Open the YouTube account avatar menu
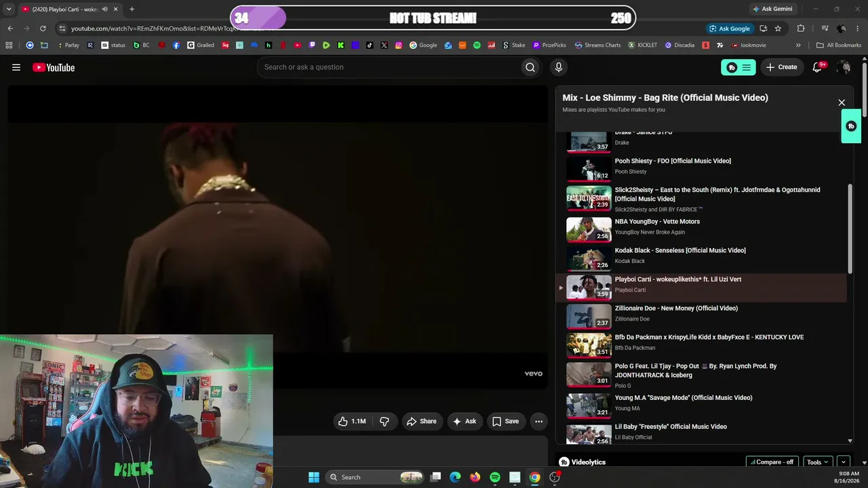Image resolution: width=868 pixels, height=488 pixels. click(844, 67)
